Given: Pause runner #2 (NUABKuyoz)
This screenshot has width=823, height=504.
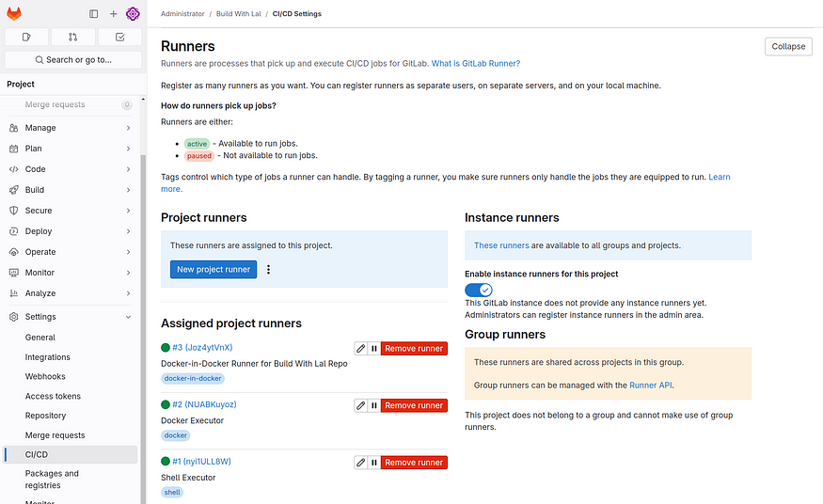Looking at the screenshot, I should (x=374, y=405).
